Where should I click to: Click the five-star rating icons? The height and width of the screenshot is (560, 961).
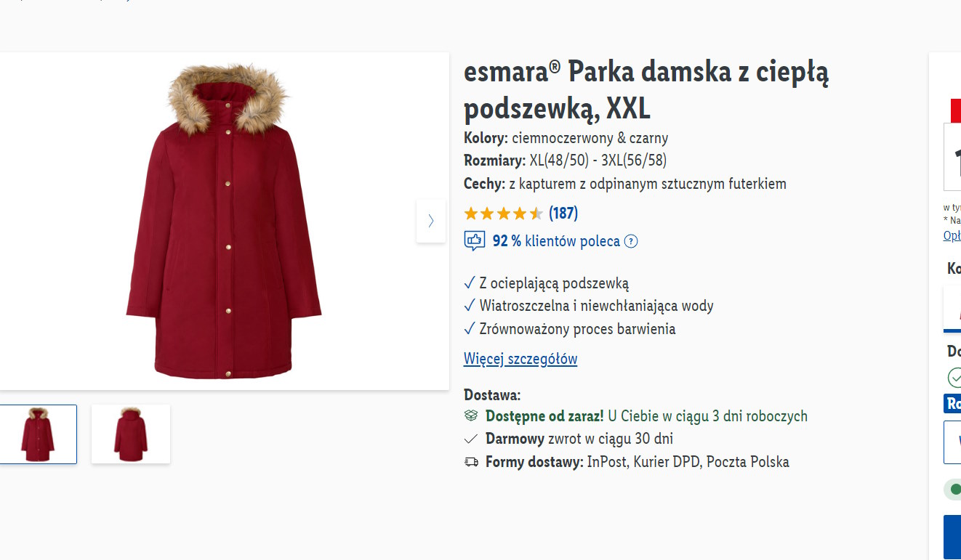503,214
